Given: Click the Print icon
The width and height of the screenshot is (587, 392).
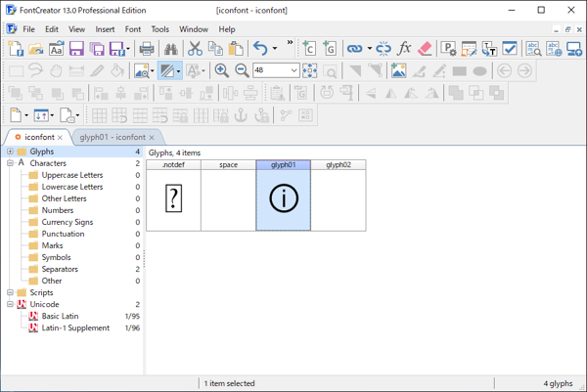Looking at the screenshot, I should coord(147,49).
